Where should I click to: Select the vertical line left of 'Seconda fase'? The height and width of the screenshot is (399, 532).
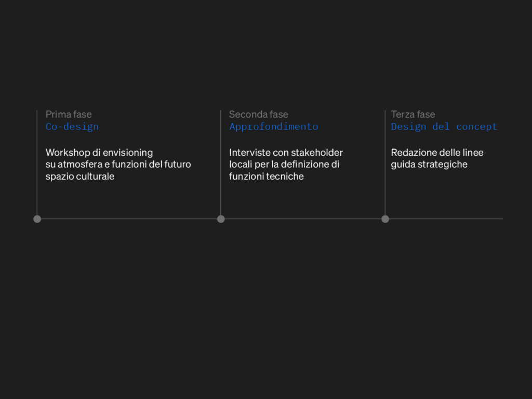pyautogui.click(x=221, y=156)
